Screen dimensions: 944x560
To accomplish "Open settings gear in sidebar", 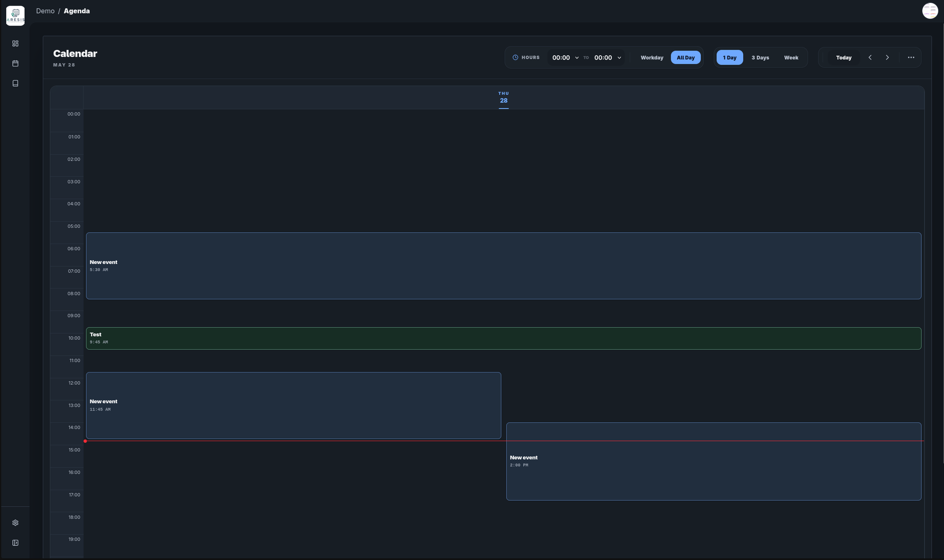I will (15, 523).
